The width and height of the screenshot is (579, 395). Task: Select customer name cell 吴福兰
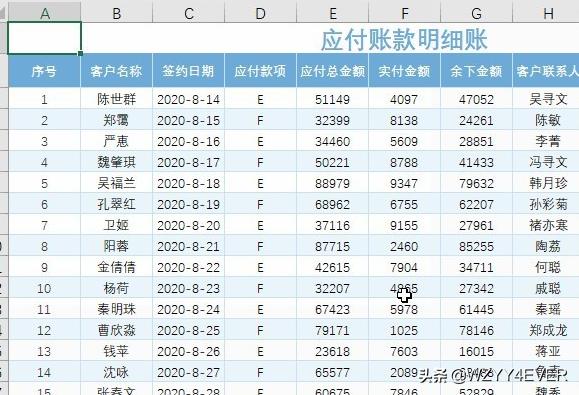(116, 183)
